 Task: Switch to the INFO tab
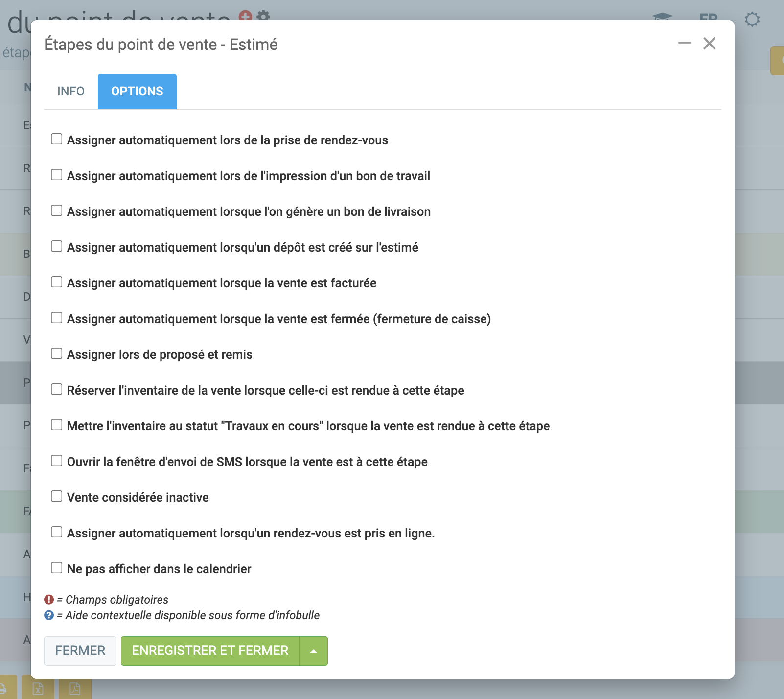[71, 92]
